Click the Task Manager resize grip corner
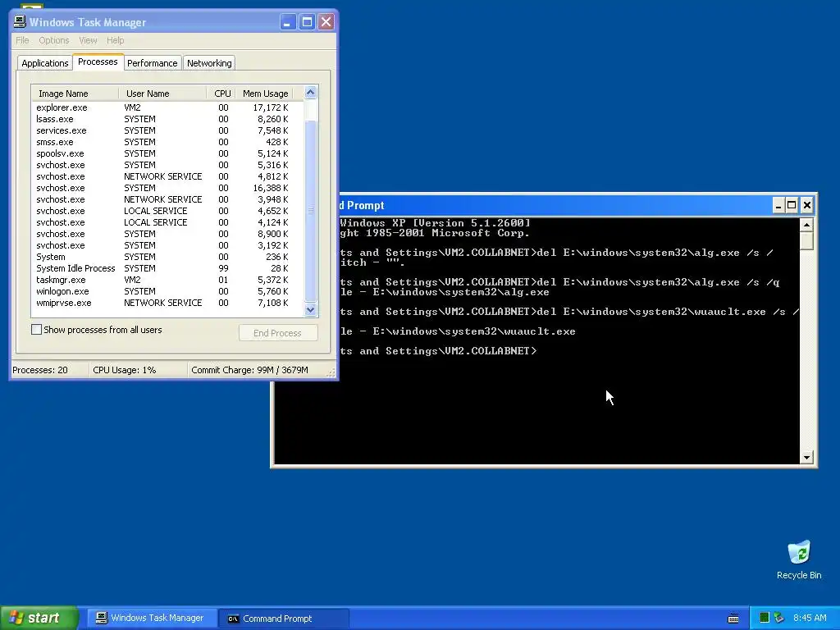Image resolution: width=840 pixels, height=630 pixels. [331, 372]
